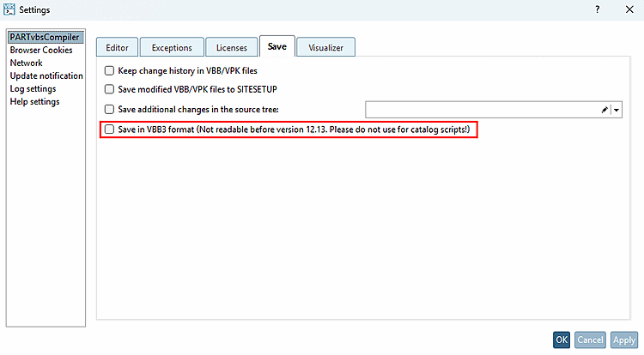This screenshot has height=355, width=644.
Task: Click the question mark help button
Action: tap(597, 9)
